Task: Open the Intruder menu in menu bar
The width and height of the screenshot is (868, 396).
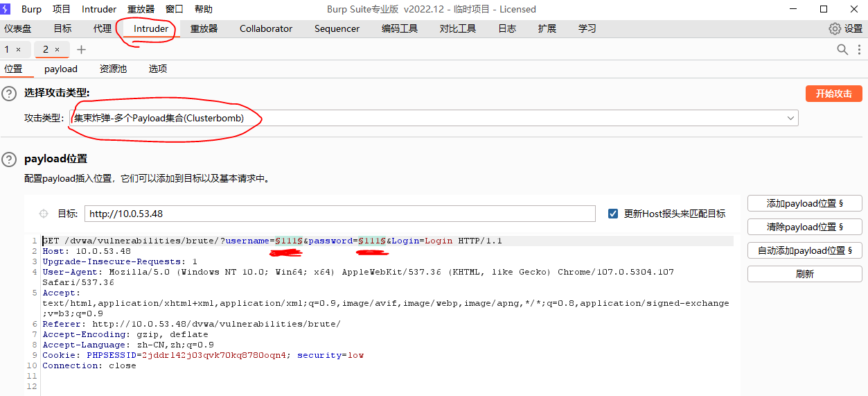Action: coord(99,9)
